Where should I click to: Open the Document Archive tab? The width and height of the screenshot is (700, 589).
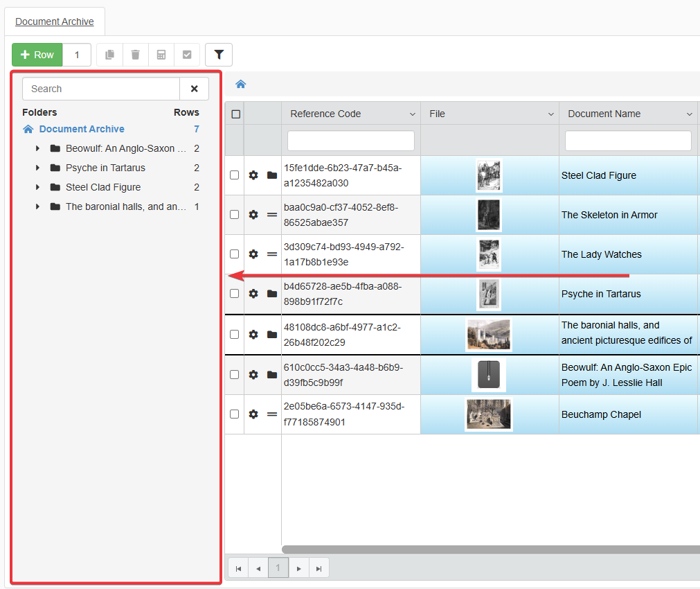[55, 21]
